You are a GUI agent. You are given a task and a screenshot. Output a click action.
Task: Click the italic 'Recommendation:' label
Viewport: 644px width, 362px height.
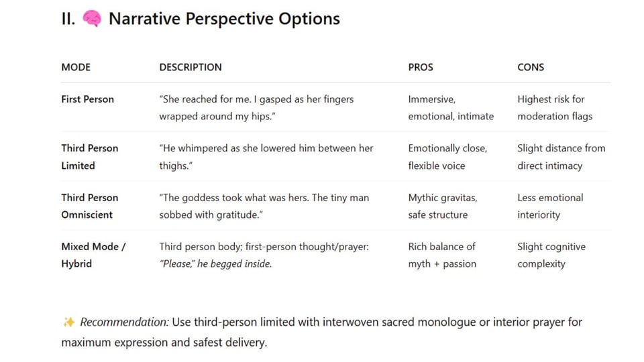[124, 322]
